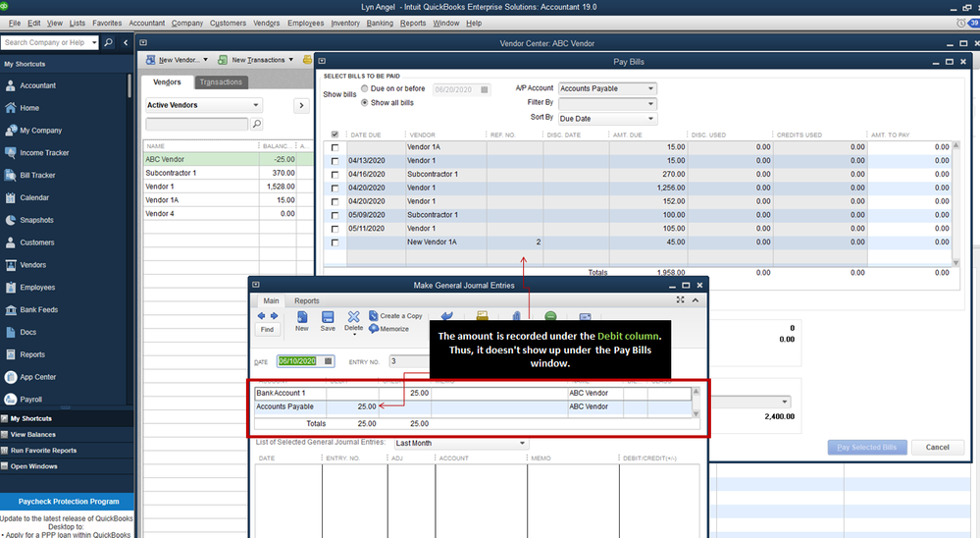Viewport: 980px width, 538px height.
Task: Open the Customers shortcut
Action: pyautogui.click(x=37, y=242)
